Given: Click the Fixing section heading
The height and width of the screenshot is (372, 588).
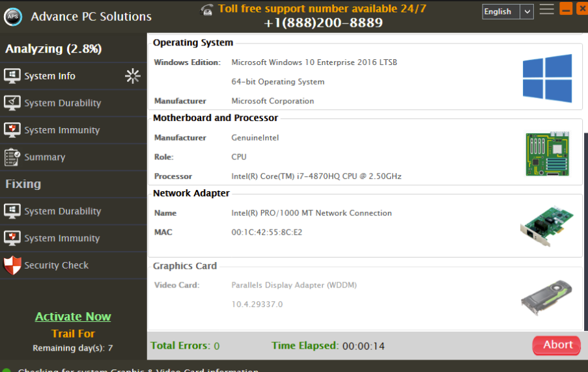Looking at the screenshot, I should tap(23, 184).
